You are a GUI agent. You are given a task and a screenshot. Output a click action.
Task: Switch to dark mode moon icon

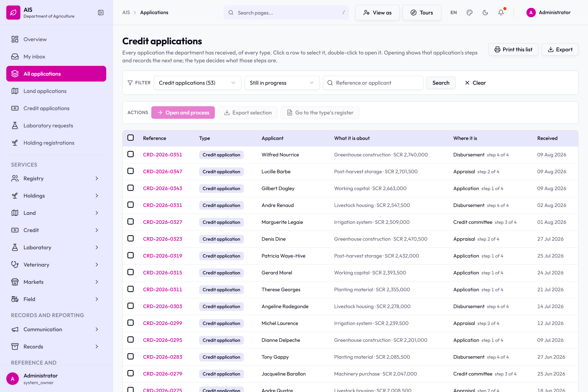pos(485,13)
